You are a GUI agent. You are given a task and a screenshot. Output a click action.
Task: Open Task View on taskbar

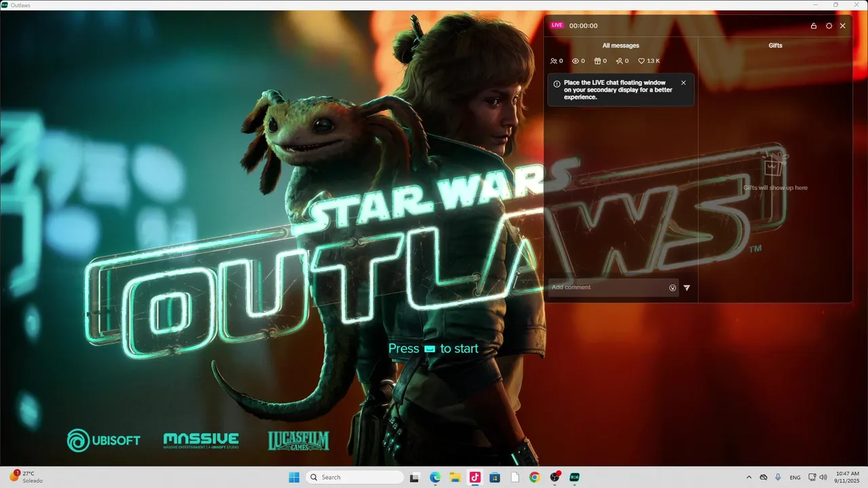[x=415, y=477]
